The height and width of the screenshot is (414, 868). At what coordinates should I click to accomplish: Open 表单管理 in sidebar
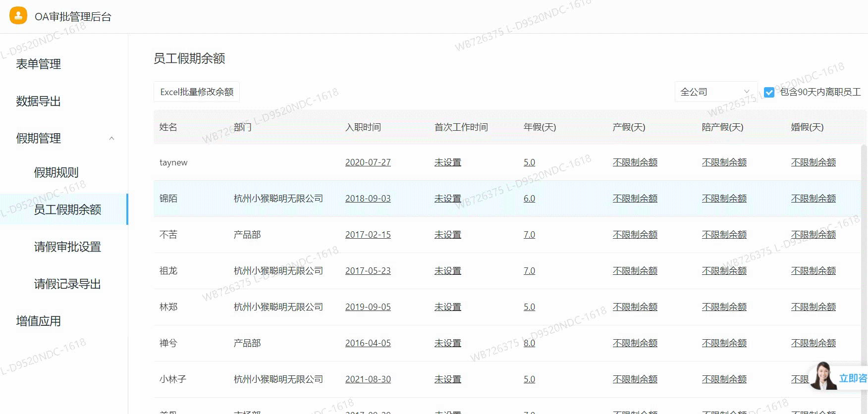(x=38, y=64)
